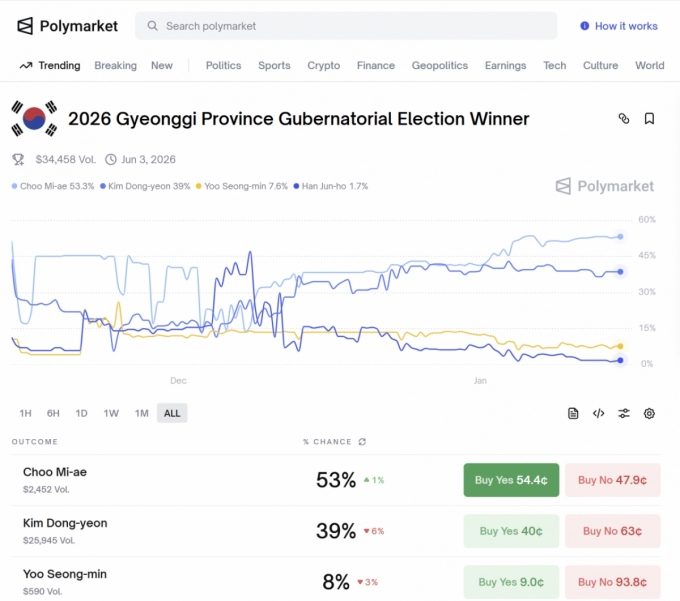Select the 1W time range
Screen dimensions: 680x601
(111, 413)
